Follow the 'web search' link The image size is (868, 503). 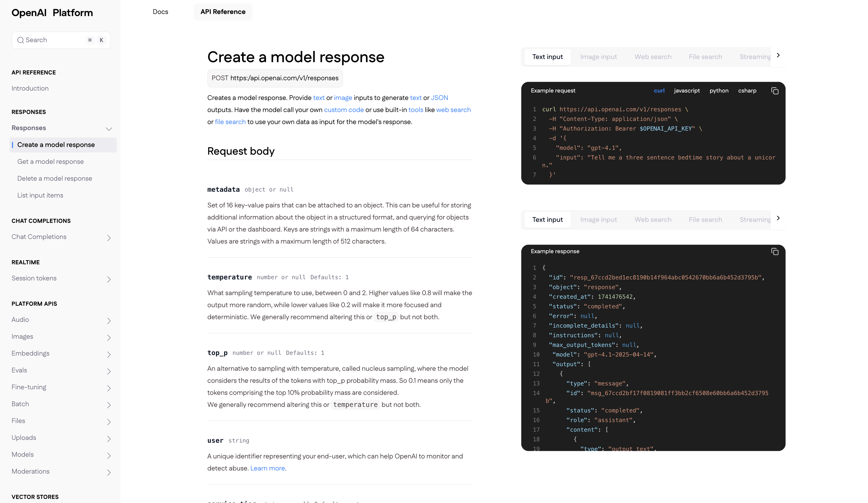453,110
